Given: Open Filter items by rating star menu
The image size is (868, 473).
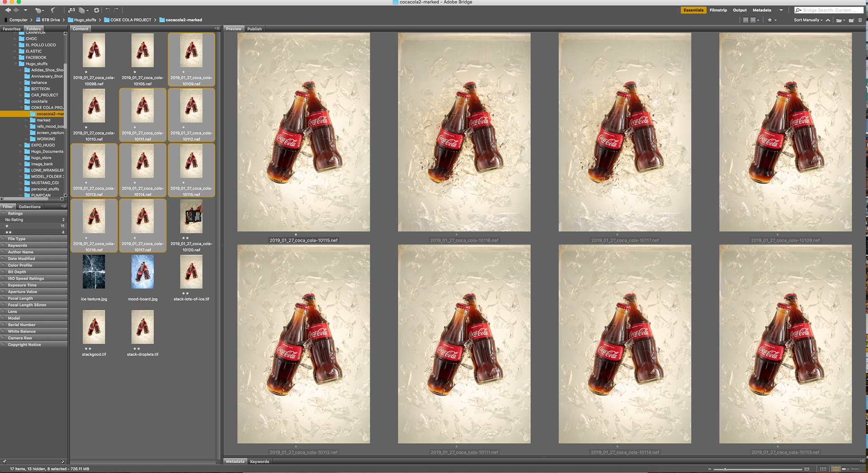Looking at the screenshot, I should [772, 20].
